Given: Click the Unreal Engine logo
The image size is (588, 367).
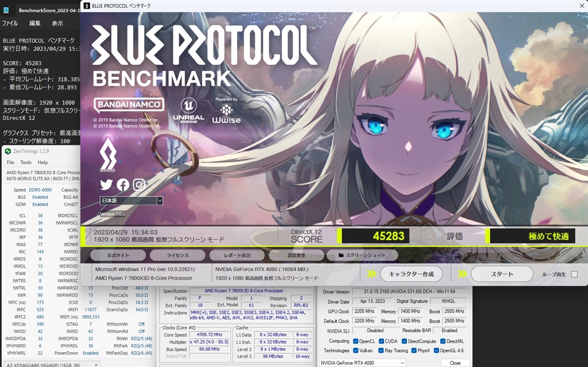Looking at the screenshot, I should tap(188, 110).
